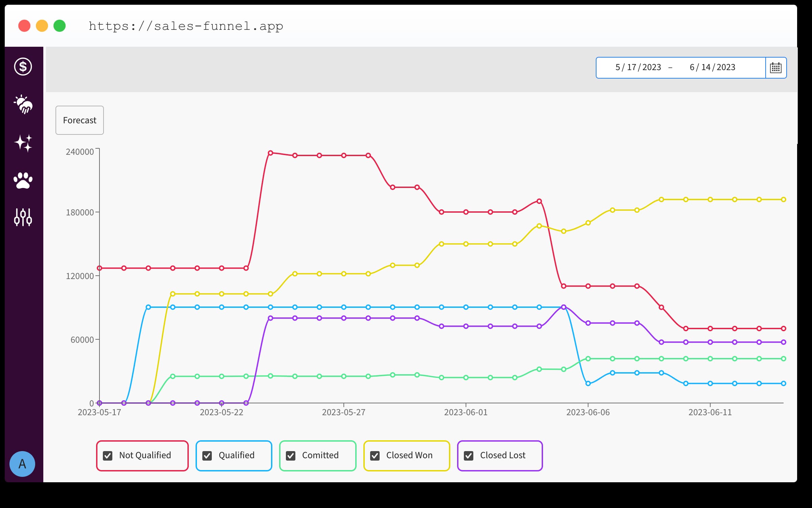The height and width of the screenshot is (508, 812).
Task: Select the Closed Won legend item
Action: tap(407, 455)
